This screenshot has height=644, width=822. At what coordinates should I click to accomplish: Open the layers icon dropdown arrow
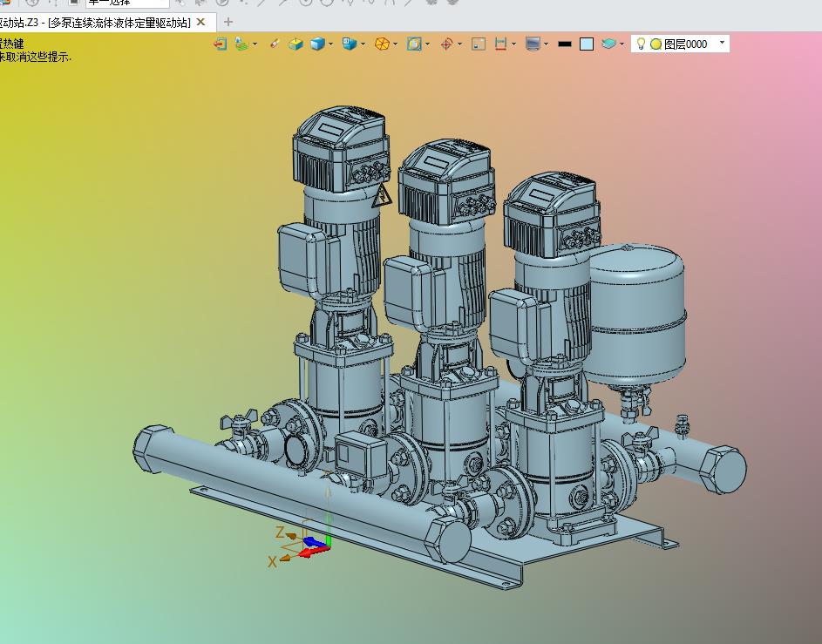[622, 44]
